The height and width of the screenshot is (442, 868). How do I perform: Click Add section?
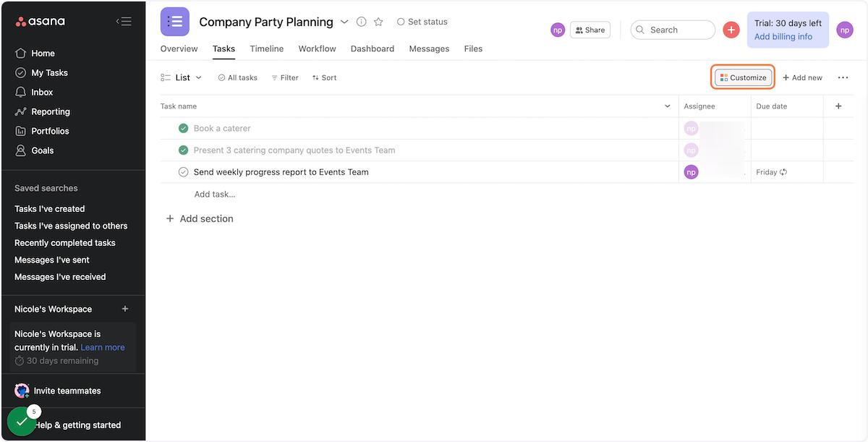point(200,218)
